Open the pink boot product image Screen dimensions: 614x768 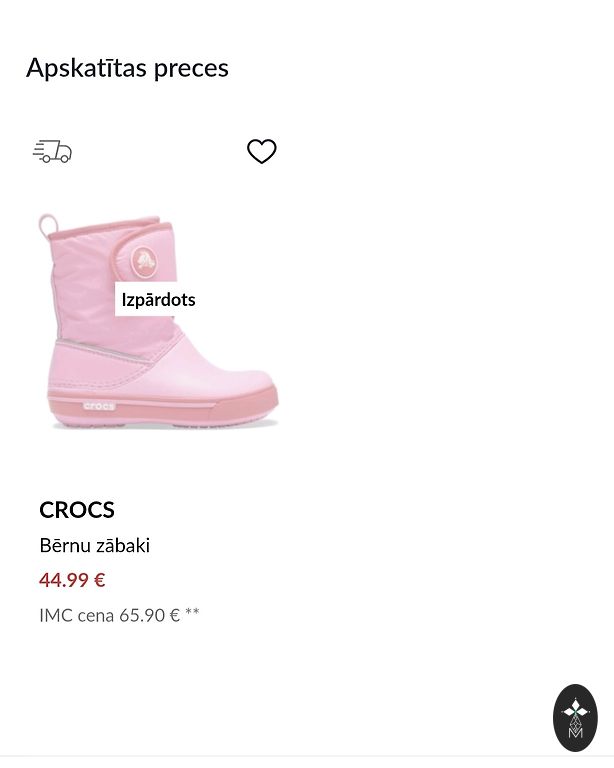click(x=158, y=340)
